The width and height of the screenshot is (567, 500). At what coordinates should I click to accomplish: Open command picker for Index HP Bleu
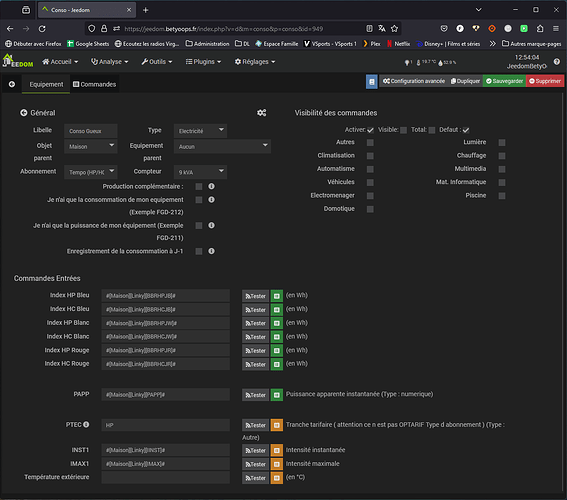tap(277, 296)
